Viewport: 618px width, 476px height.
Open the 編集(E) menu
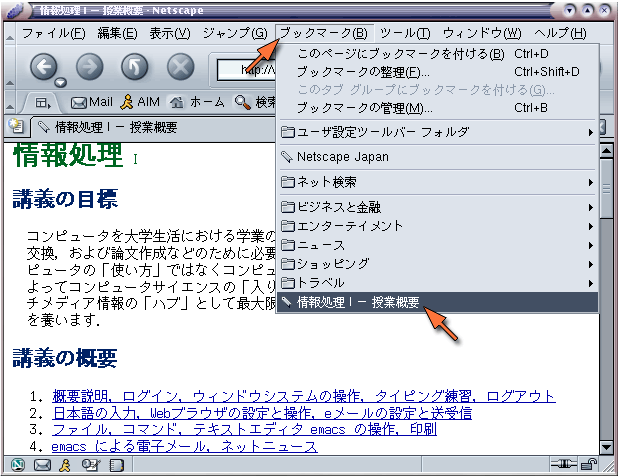pyautogui.click(x=117, y=33)
